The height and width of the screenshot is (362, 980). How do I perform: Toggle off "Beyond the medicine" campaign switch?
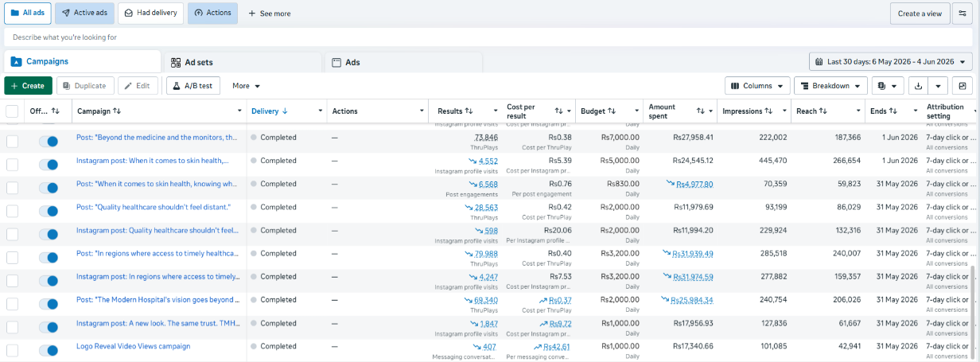(49, 141)
